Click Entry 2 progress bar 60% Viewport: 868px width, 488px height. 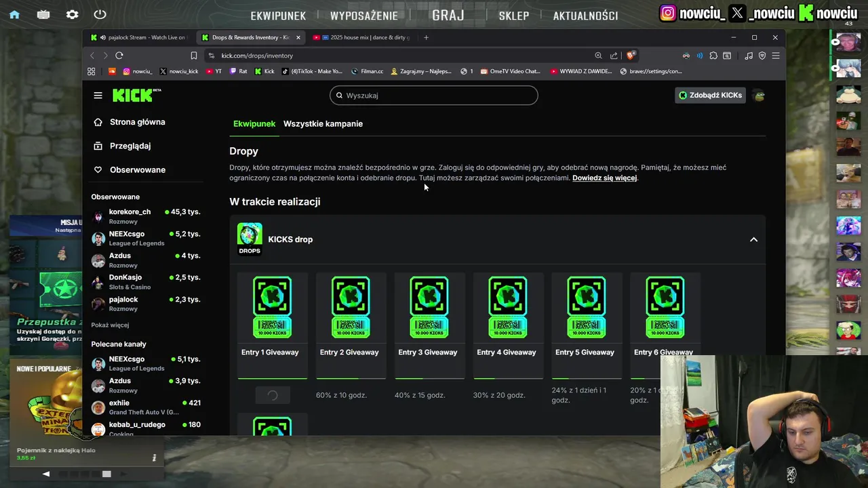point(351,378)
